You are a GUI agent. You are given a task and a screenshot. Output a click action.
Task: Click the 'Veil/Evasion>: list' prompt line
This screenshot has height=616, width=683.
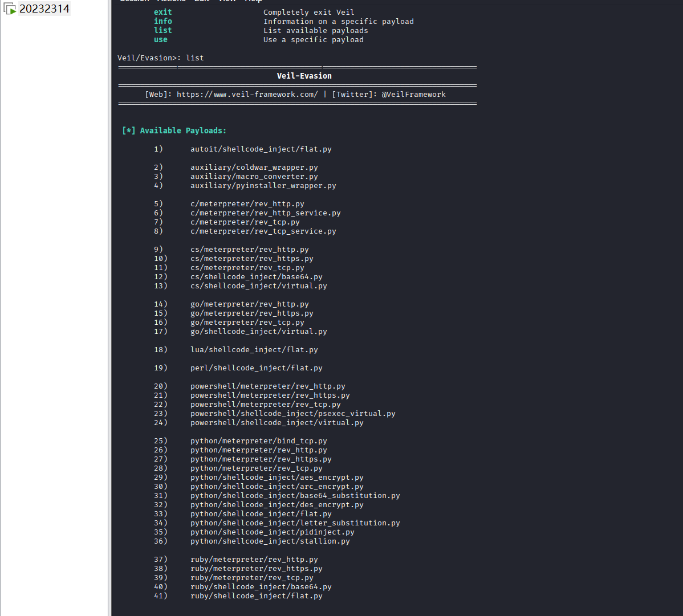[161, 58]
